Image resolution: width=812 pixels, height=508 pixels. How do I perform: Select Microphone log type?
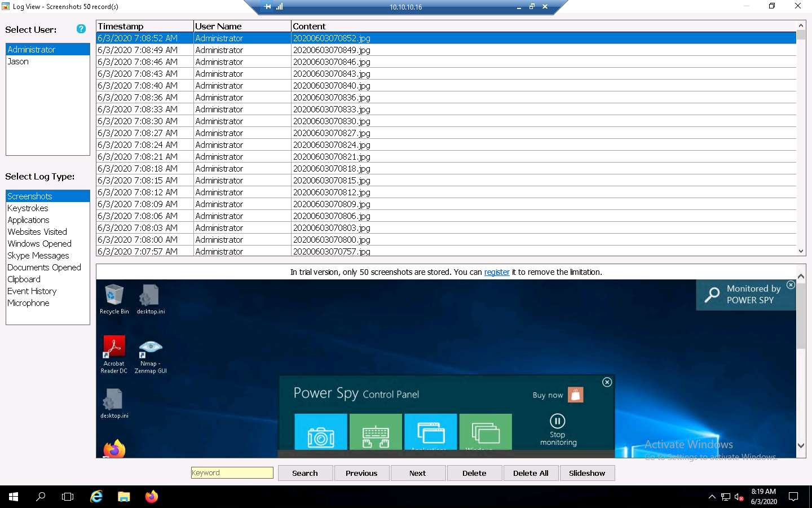pos(48,303)
